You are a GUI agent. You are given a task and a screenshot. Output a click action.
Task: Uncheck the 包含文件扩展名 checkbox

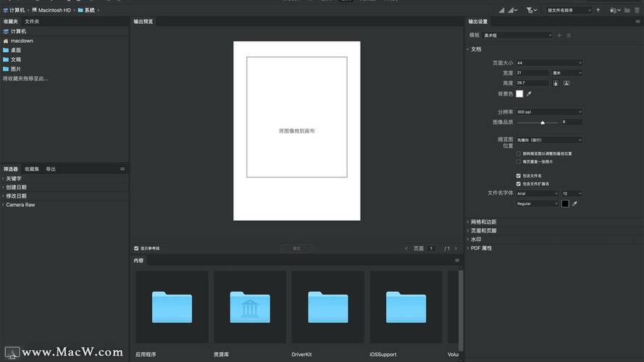tap(519, 184)
